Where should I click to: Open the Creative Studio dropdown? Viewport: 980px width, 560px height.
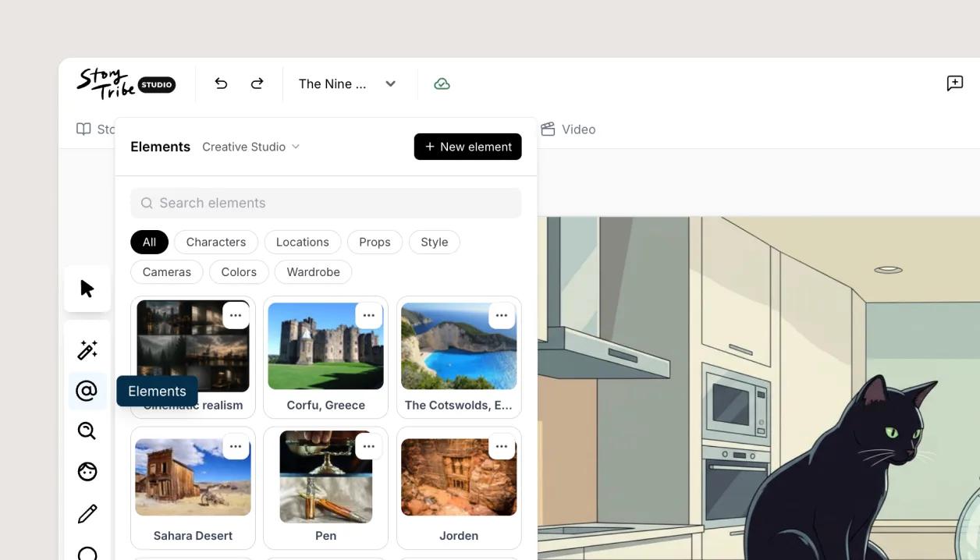pos(251,147)
